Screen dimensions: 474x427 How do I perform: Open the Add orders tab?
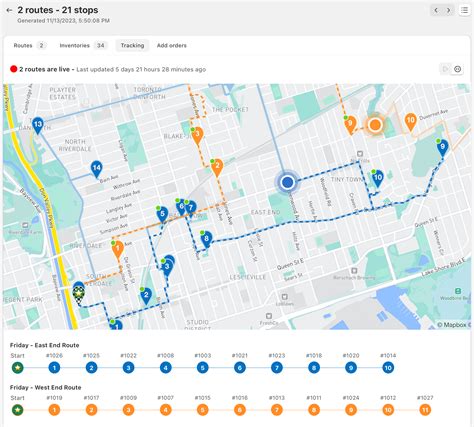click(x=172, y=45)
